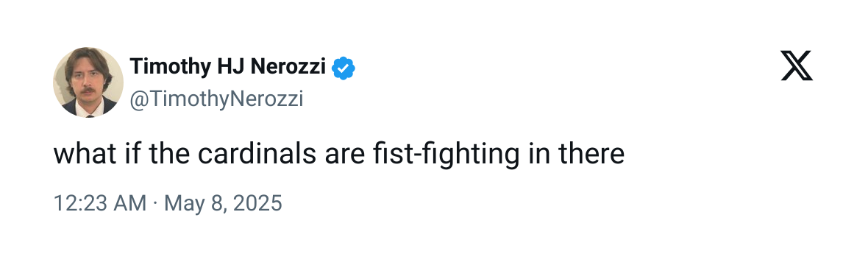Viewport: 868px width, 265px height.
Task: Open the Timothy HJ Nerozzi display name
Action: [x=227, y=67]
